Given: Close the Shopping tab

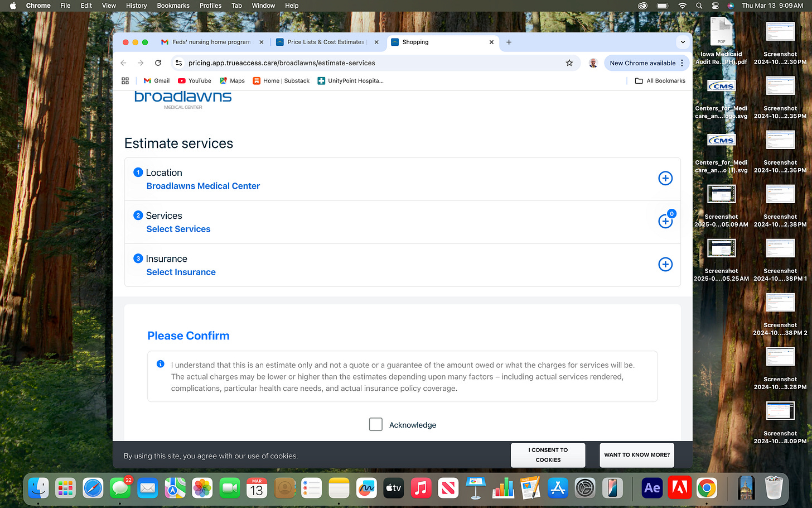Looking at the screenshot, I should [x=491, y=42].
